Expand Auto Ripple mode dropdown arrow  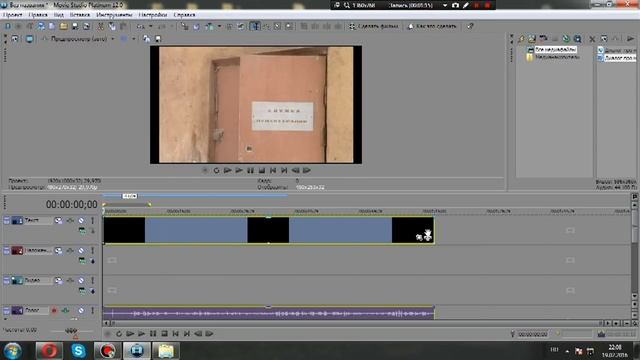(x=219, y=26)
